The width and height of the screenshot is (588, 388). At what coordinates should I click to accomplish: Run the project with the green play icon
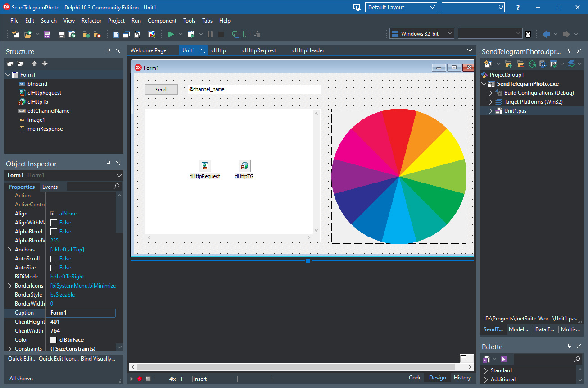171,34
